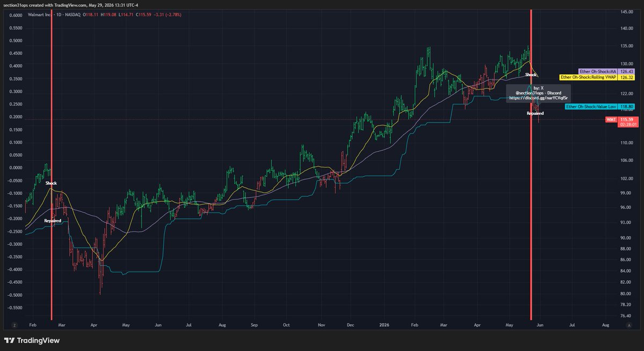
Task: Click the left red vertical line in February
Action: 52,164
